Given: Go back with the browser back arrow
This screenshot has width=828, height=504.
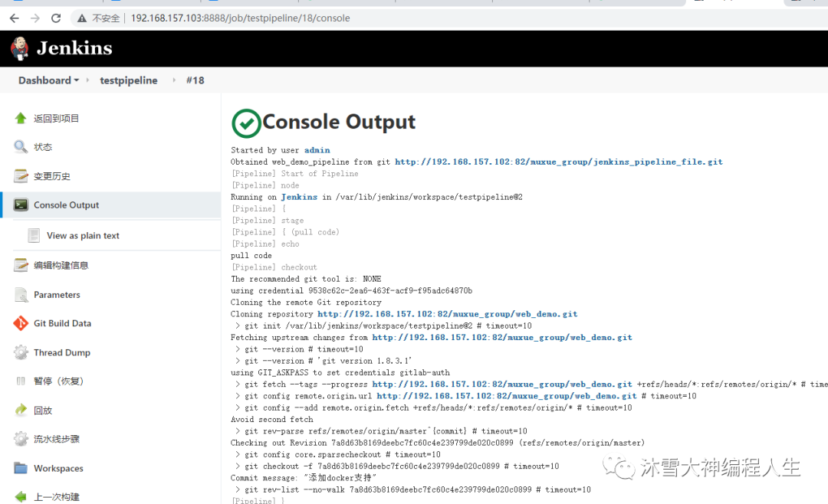Looking at the screenshot, I should coord(15,18).
